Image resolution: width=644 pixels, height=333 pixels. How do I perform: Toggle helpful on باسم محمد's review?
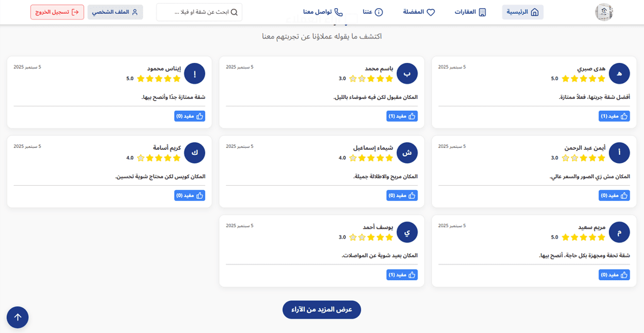(x=402, y=116)
